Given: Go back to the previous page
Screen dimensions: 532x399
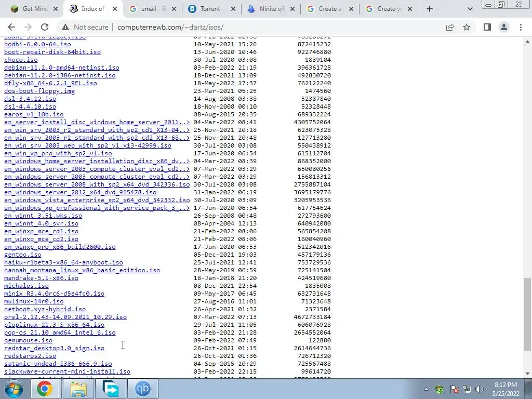Looking at the screenshot, I should point(11,27).
